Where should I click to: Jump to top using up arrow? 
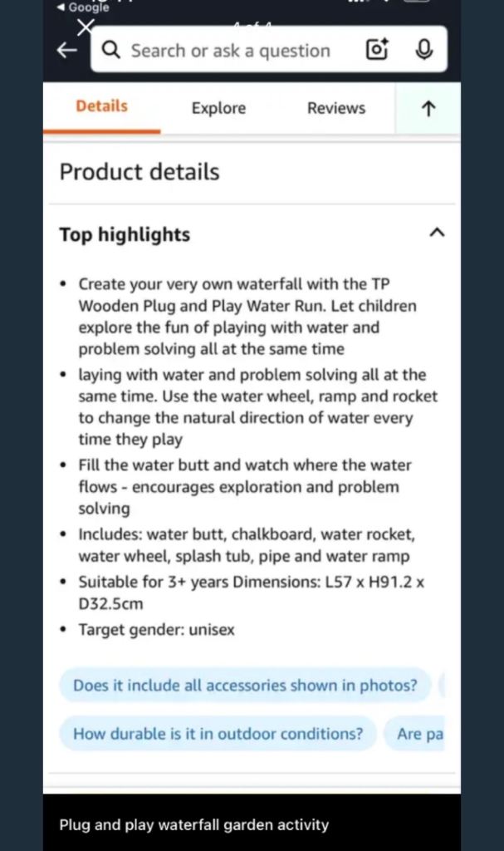point(428,109)
